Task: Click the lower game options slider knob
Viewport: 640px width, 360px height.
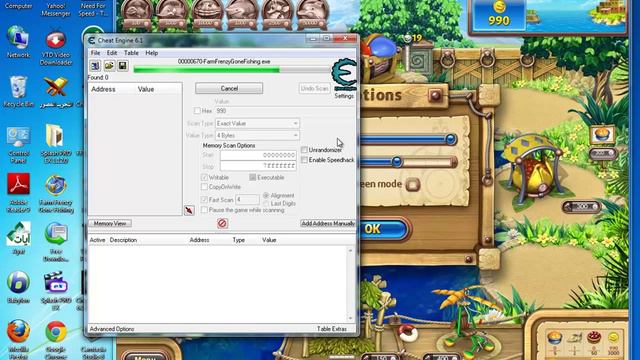Action: tap(397, 162)
